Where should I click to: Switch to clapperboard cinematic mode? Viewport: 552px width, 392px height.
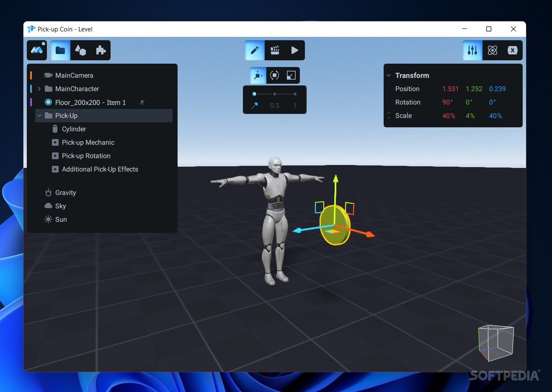[x=275, y=50]
